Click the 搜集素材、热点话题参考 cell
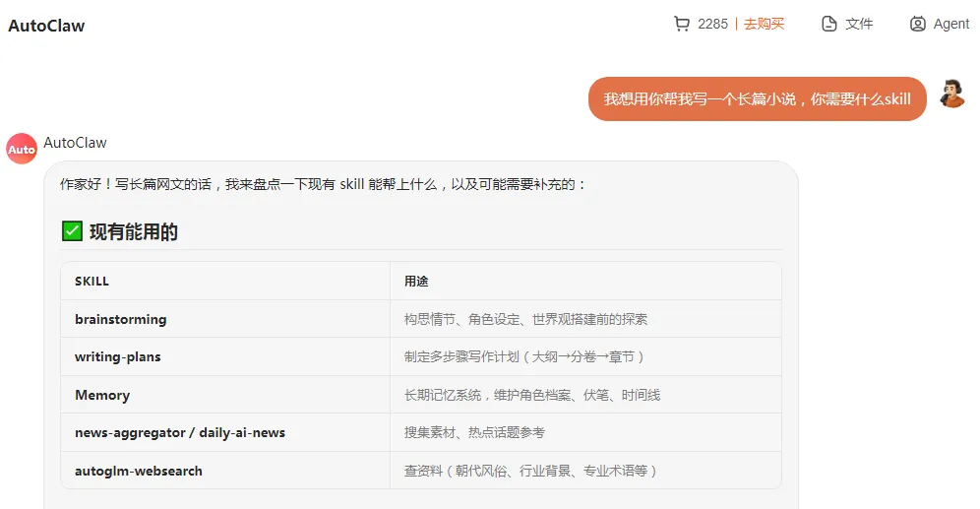980x509 pixels. pyautogui.click(x=585, y=432)
